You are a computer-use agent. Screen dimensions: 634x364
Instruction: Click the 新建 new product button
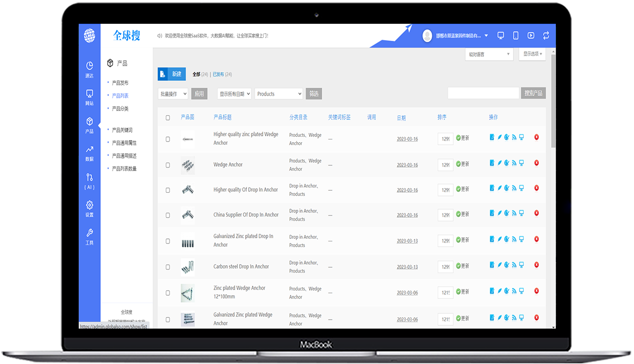[172, 74]
